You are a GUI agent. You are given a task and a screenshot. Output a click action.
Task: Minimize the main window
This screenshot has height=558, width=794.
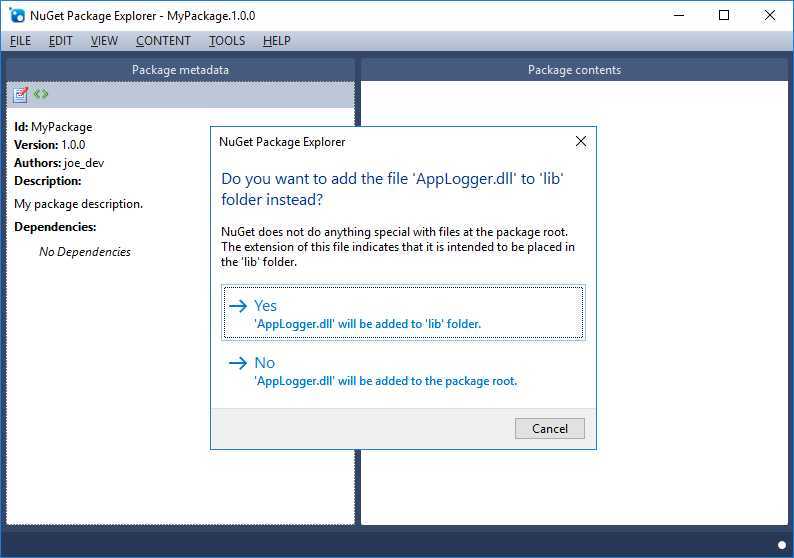679,15
